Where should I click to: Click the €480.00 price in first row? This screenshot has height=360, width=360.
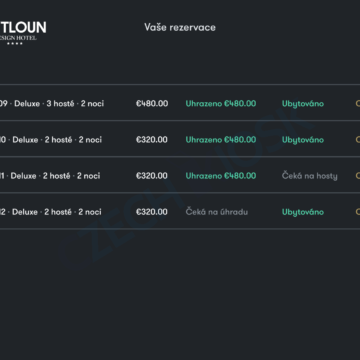point(152,104)
